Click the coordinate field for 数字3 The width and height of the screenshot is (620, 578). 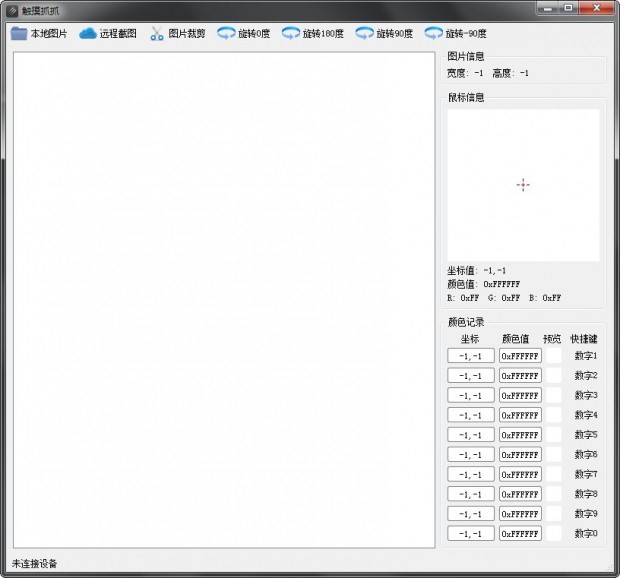(471, 395)
